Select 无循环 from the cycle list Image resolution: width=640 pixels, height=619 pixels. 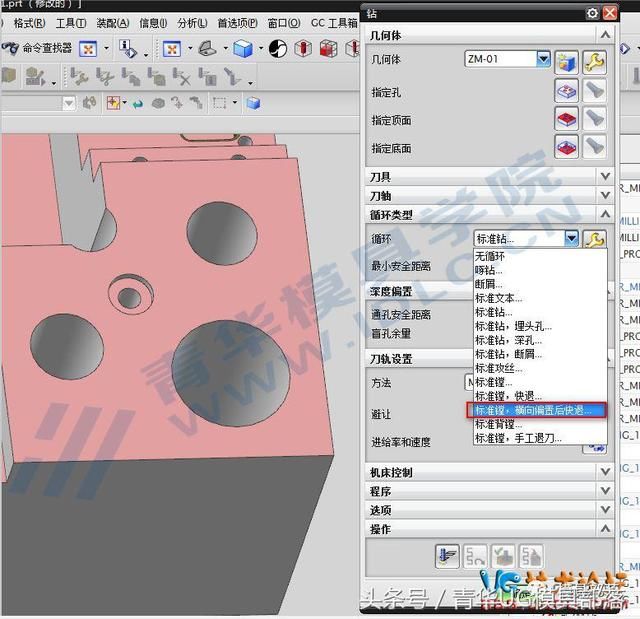[x=540, y=257]
